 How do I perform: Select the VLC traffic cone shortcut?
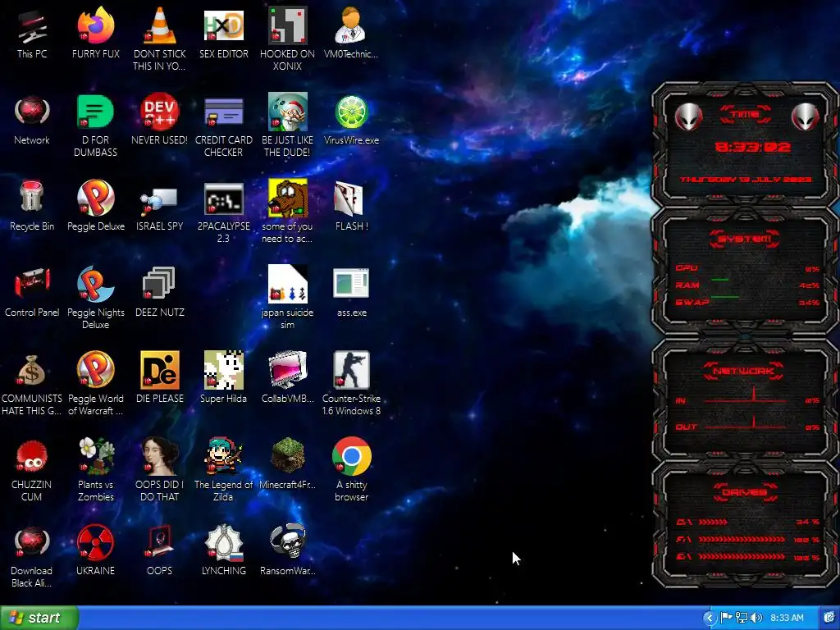(159, 25)
